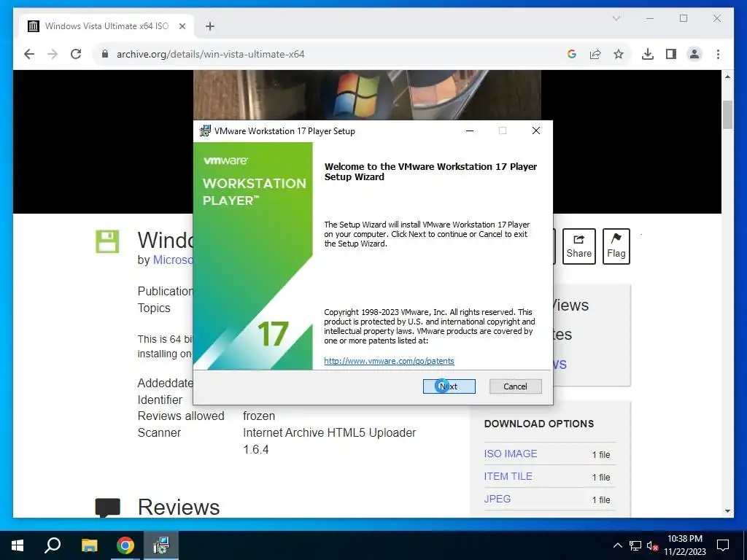Bookmark this tab with star icon
The height and width of the screenshot is (560, 747).
pyautogui.click(x=619, y=54)
